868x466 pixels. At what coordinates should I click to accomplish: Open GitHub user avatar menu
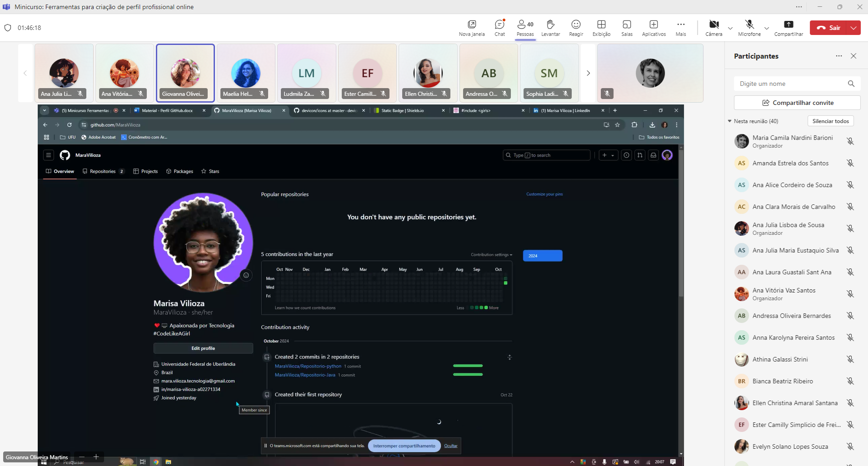click(x=667, y=155)
